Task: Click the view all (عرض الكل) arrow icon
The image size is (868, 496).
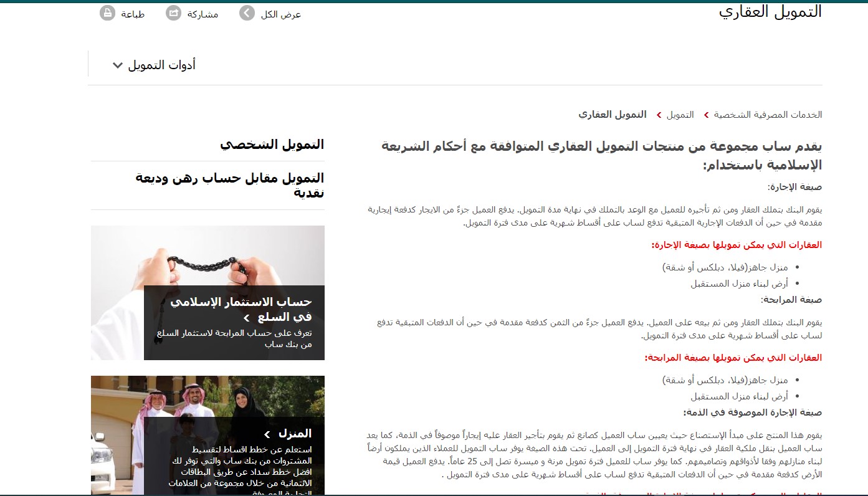Action: click(x=247, y=13)
